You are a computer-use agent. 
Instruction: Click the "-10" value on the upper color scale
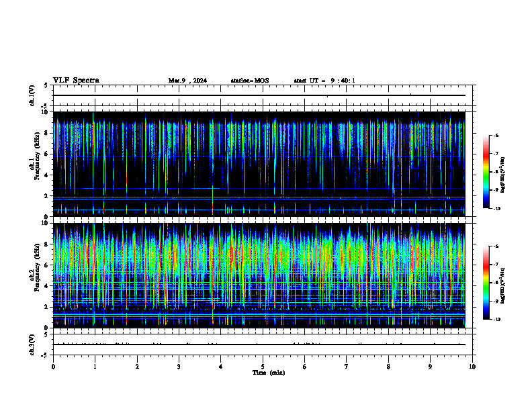(496, 209)
